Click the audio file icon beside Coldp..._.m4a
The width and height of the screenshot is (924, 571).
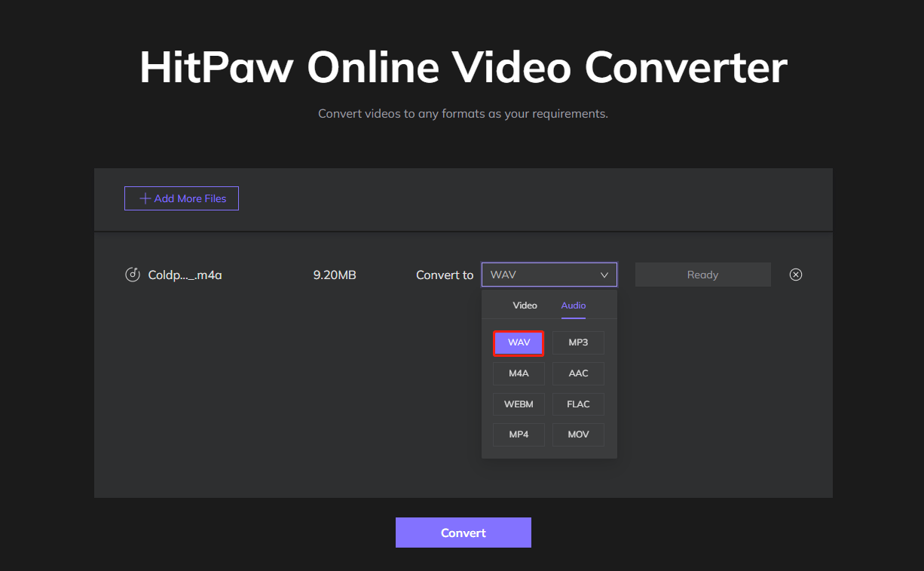(x=133, y=275)
